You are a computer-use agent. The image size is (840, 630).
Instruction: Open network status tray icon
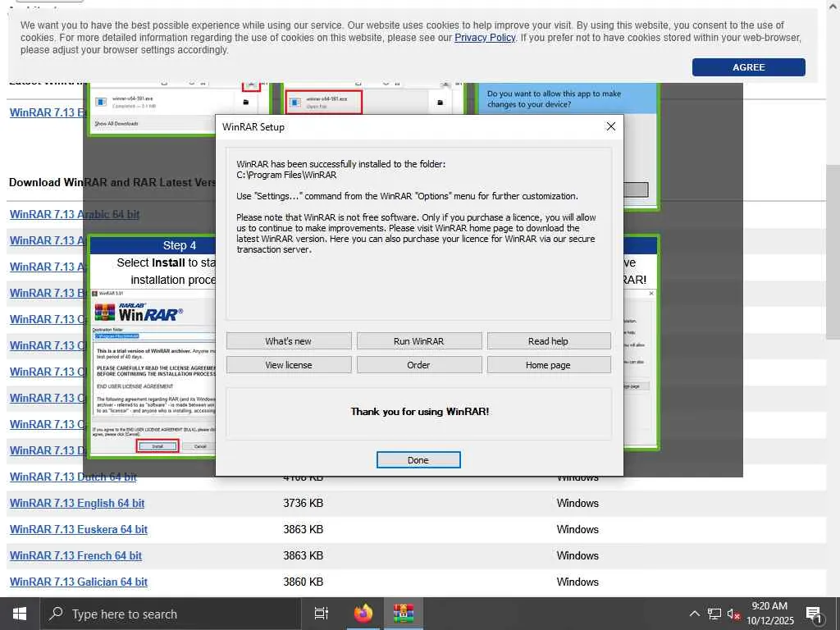[714, 614]
